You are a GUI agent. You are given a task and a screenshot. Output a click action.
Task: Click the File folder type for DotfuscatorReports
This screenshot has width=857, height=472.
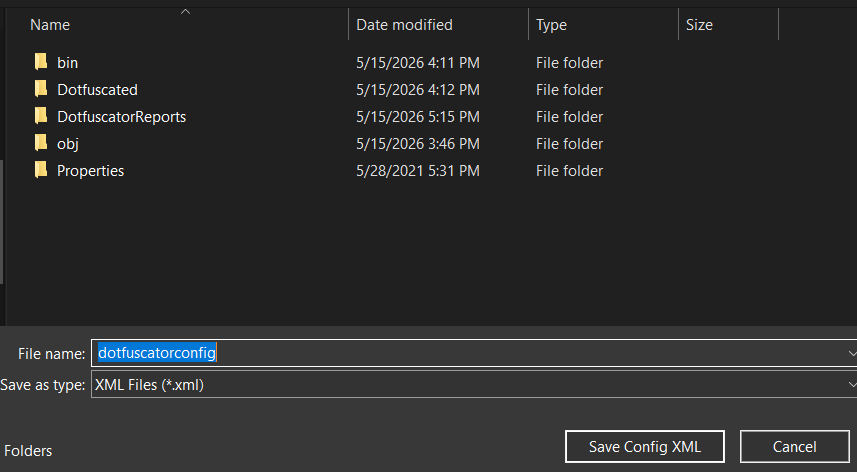[570, 117]
